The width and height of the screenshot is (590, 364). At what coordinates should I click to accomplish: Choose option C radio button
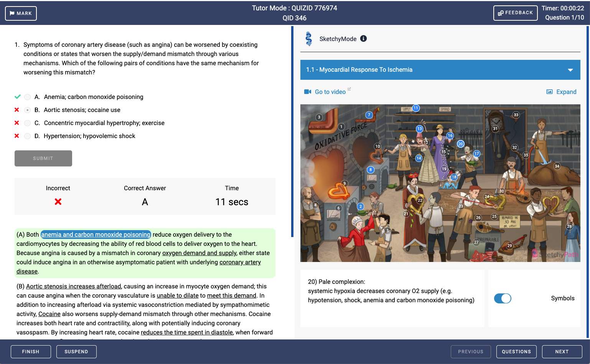point(27,123)
